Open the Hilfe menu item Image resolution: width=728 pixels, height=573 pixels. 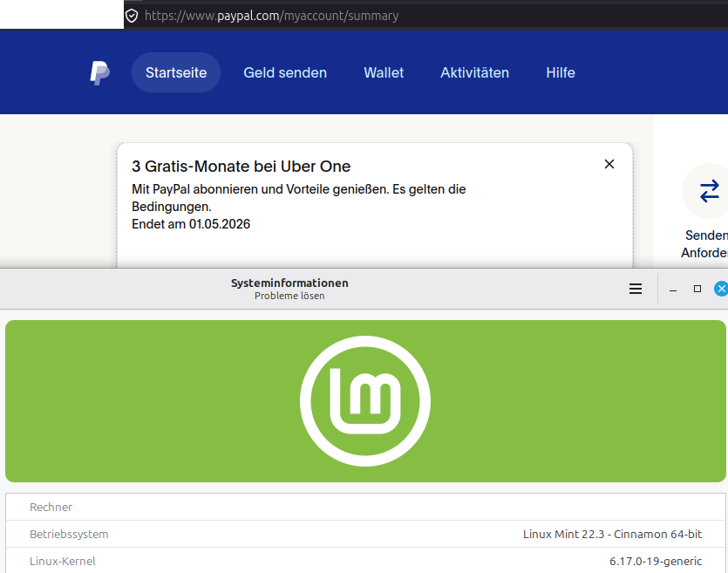(x=561, y=72)
